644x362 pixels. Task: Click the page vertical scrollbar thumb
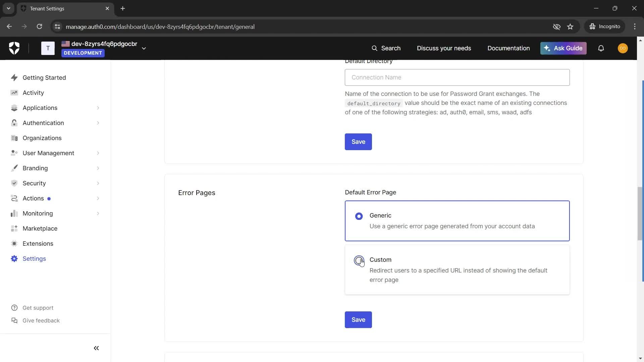coord(640,214)
